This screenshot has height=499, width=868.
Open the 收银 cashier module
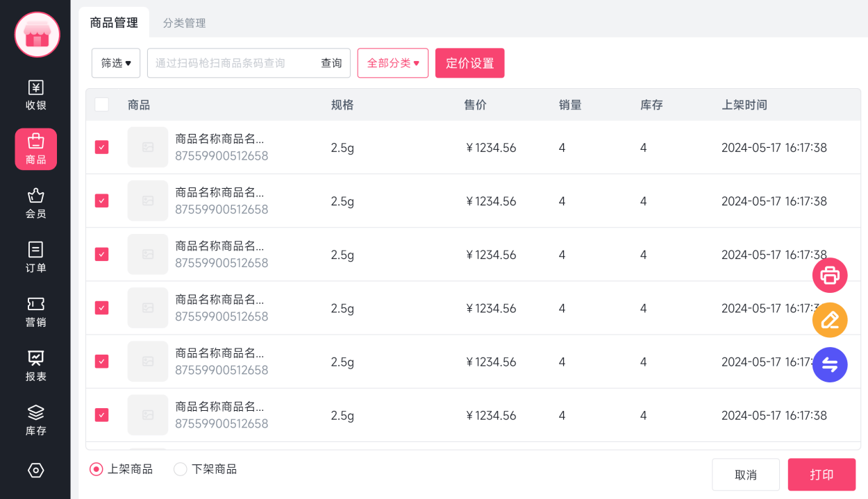click(35, 95)
